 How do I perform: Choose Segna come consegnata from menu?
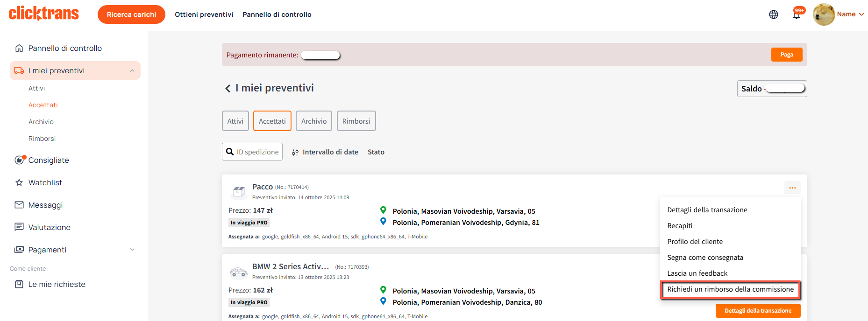[x=705, y=258]
